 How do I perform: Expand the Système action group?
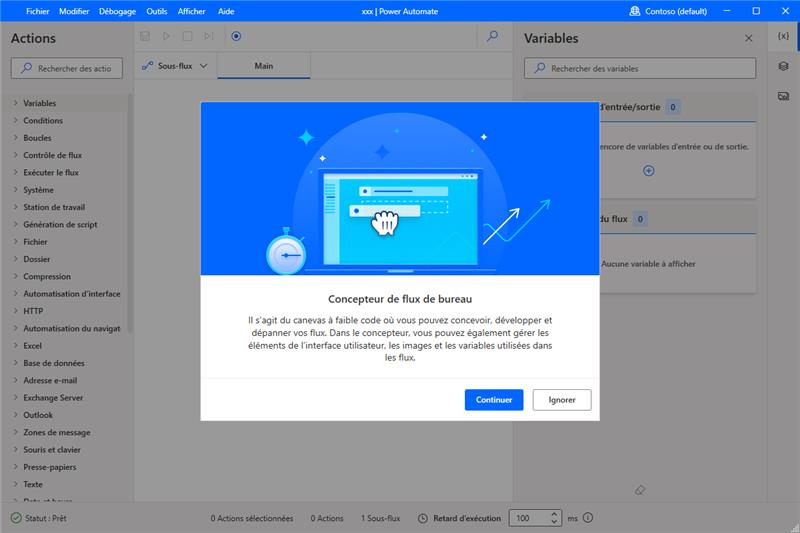click(65, 190)
